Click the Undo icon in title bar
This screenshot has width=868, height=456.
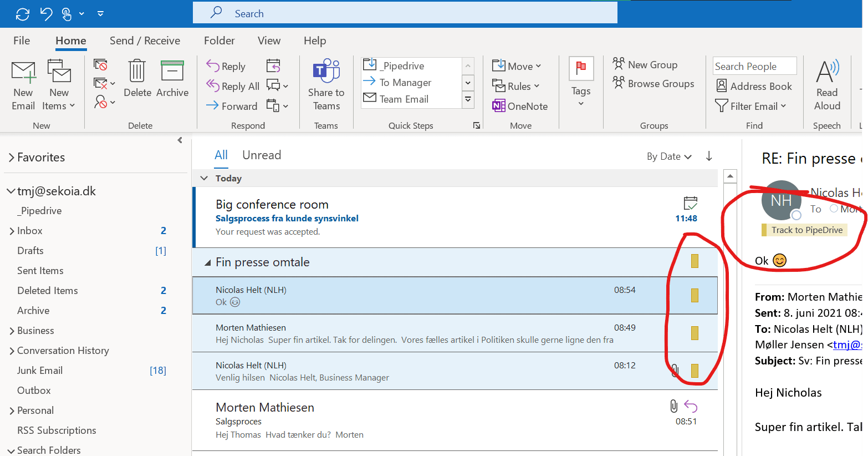point(46,14)
